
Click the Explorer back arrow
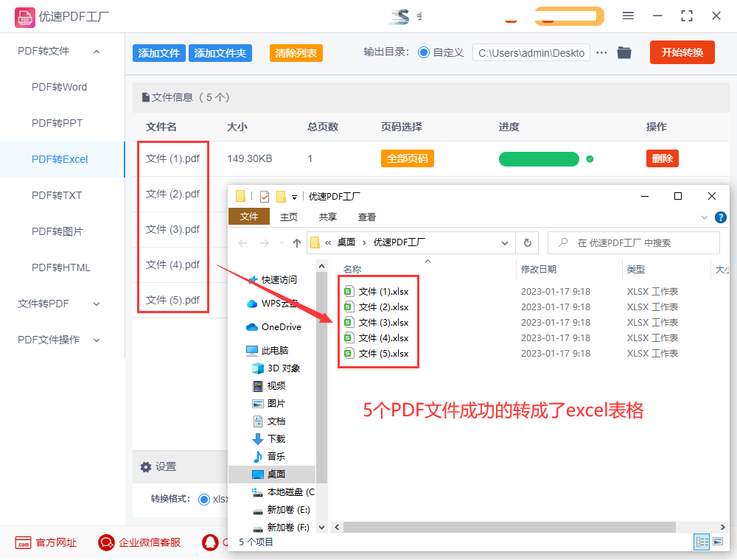tap(242, 243)
